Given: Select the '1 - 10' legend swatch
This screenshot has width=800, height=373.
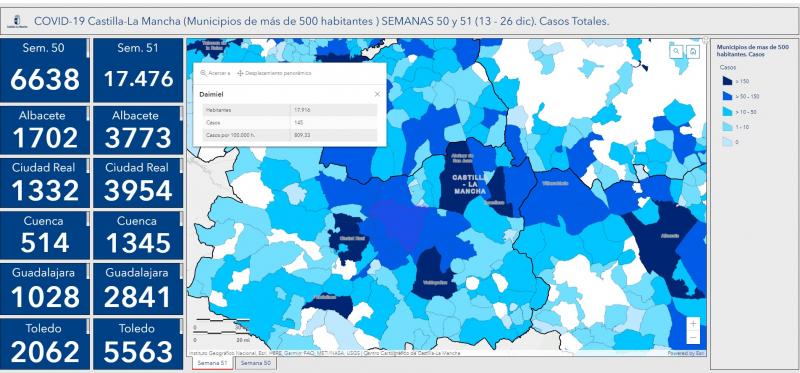Looking at the screenshot, I should point(727,127).
